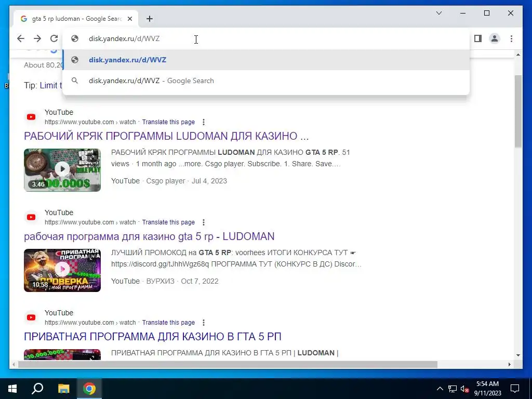The width and height of the screenshot is (532, 399).
Task: Open Chrome three-dot menu
Action: point(511,38)
